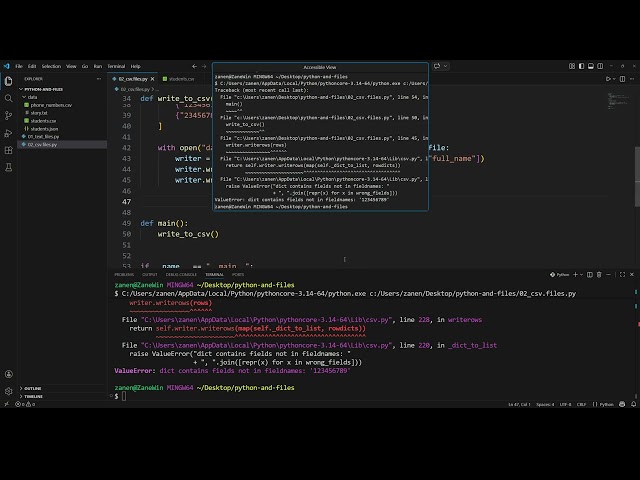Click Ln 47, Col 1 in status bar
Screen dimensions: 640x480
coord(519,404)
